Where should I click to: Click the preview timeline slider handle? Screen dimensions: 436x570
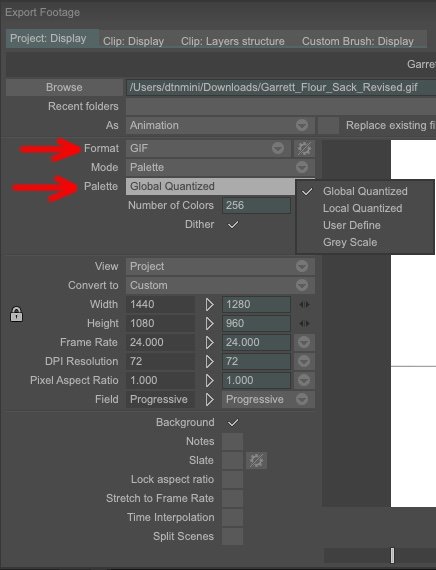392,555
